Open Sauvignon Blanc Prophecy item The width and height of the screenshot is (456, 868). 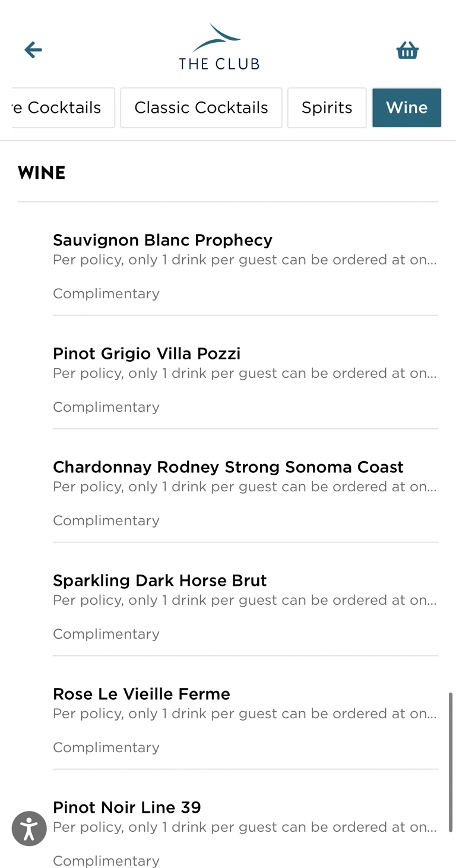163,240
